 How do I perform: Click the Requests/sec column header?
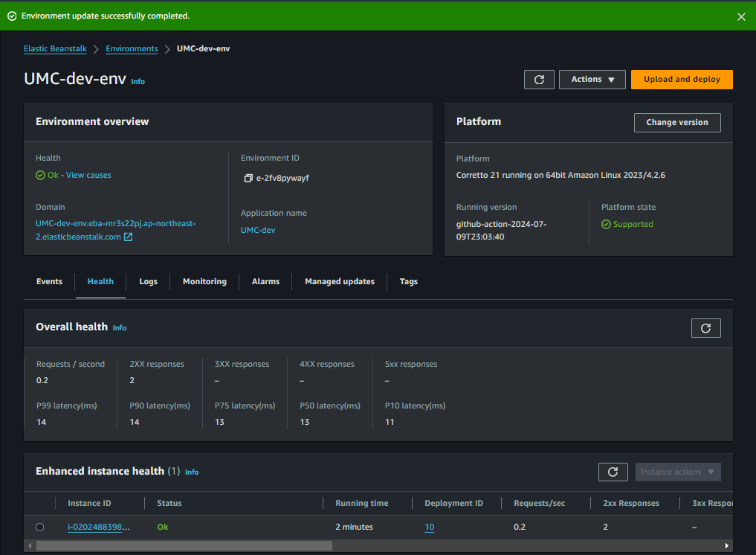click(x=539, y=503)
